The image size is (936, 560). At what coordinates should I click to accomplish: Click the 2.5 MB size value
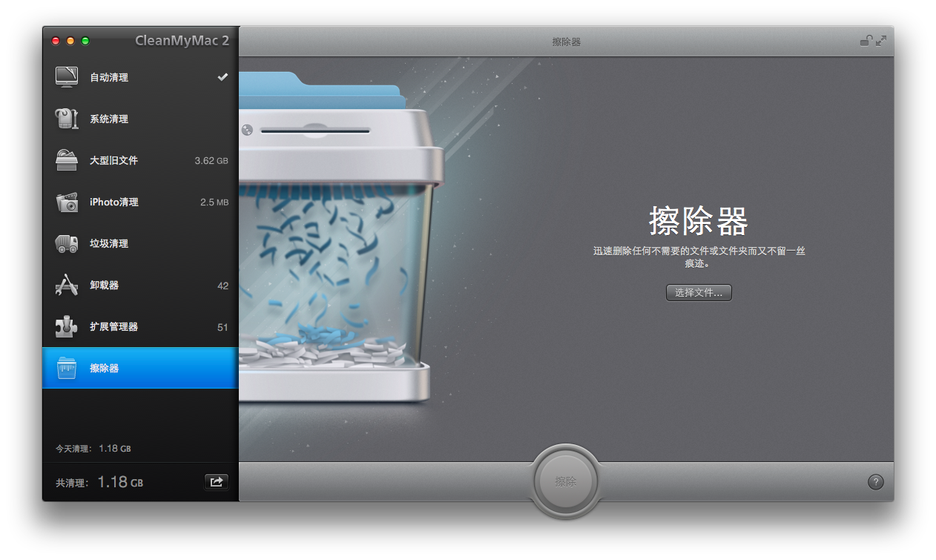214,202
